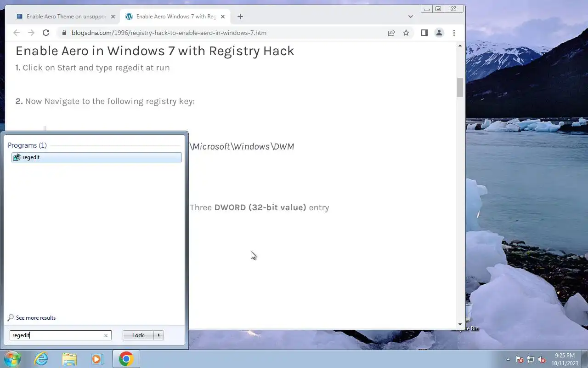Restore down the Chrome window
The image size is (588, 368).
(x=438, y=9)
